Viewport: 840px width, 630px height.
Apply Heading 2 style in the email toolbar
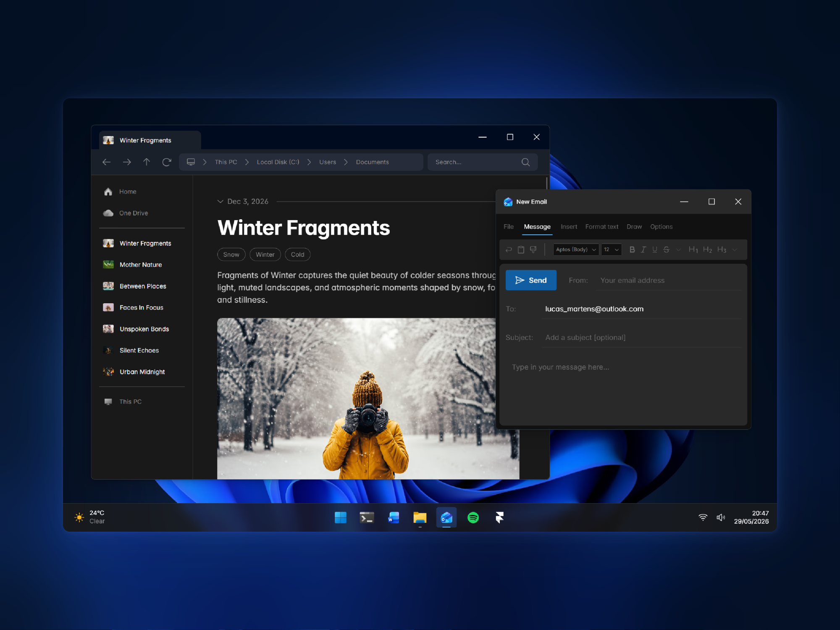[x=708, y=249]
